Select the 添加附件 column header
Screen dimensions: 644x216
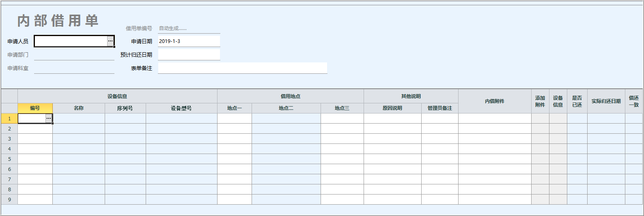tap(540, 101)
